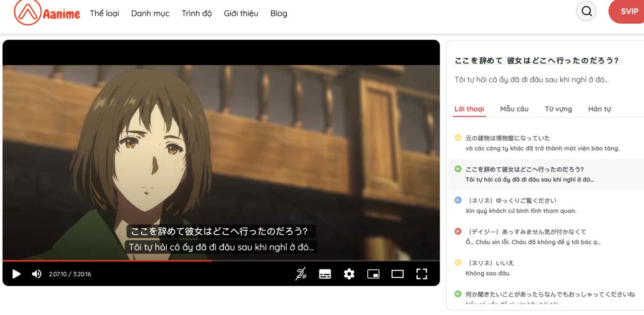Viewport: 644px width, 315px height.
Task: Toggle the crossed-out autoplay icon
Action: tap(301, 274)
